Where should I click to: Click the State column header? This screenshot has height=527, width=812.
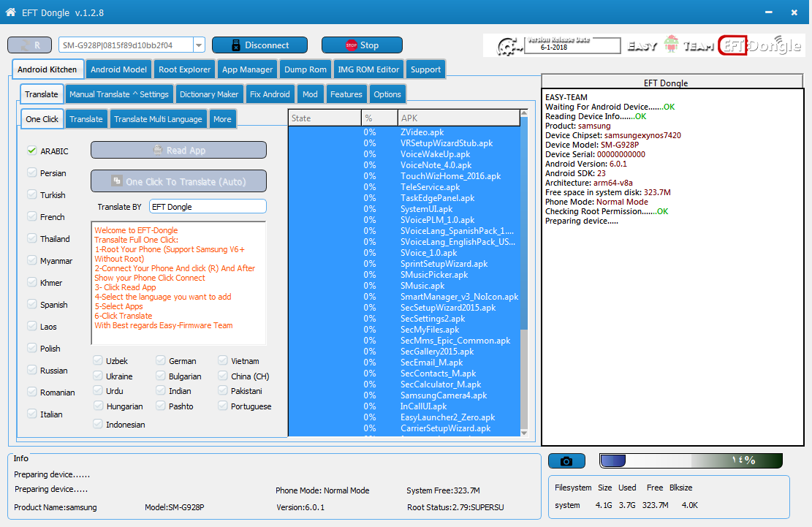pos(325,118)
